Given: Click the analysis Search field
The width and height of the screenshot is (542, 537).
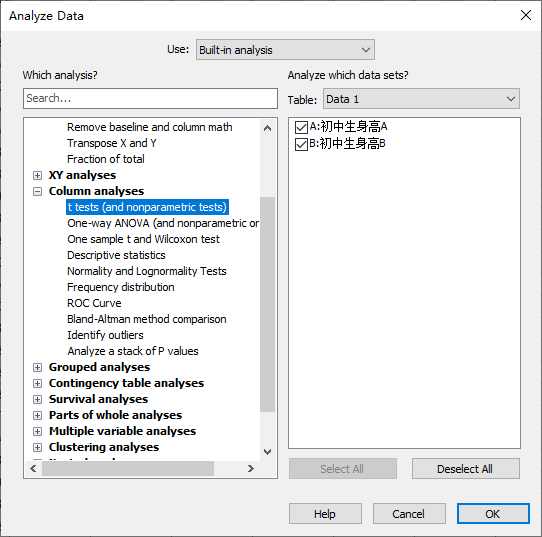Looking at the screenshot, I should [150, 98].
